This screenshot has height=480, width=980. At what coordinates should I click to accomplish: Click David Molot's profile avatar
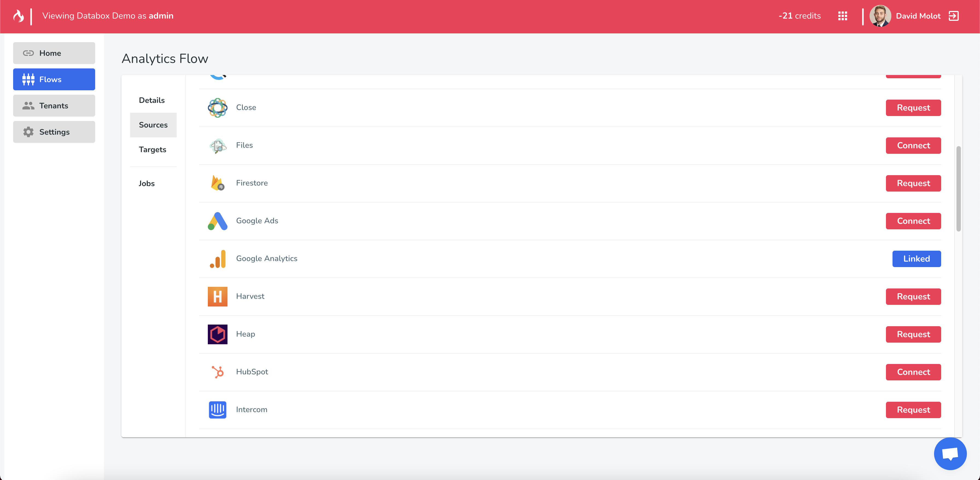pyautogui.click(x=880, y=16)
